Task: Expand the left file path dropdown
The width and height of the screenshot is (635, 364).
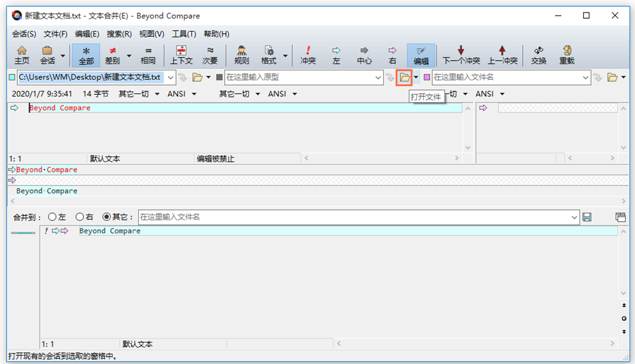Action: (171, 77)
